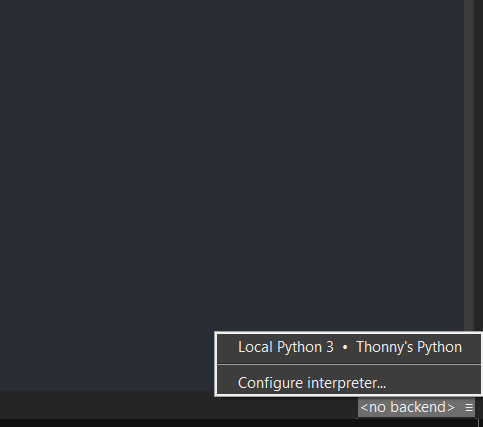Click the empty status bar left of <no backend>

click(x=179, y=405)
